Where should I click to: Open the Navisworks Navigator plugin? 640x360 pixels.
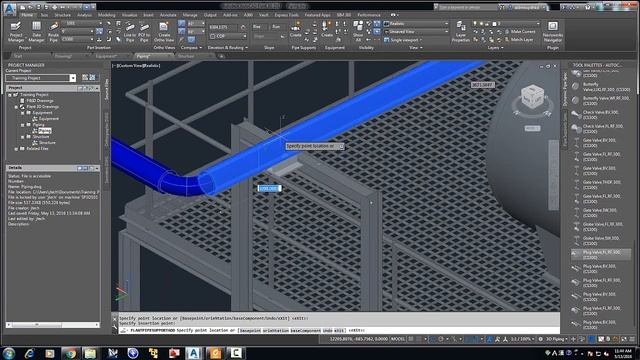(553, 32)
